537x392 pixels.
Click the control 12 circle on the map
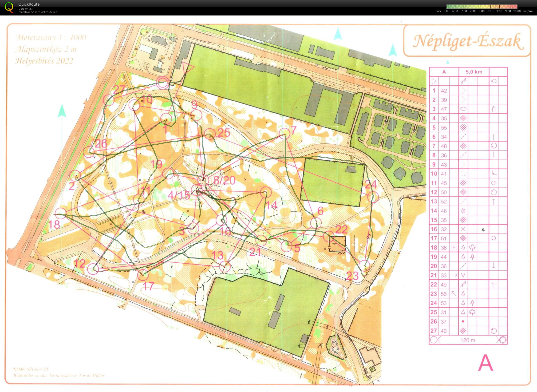(93, 269)
